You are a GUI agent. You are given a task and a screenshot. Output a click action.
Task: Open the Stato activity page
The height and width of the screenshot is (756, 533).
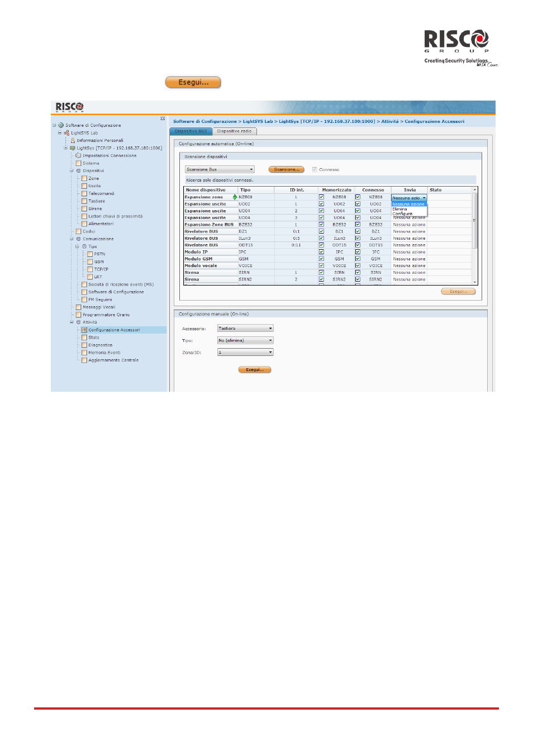point(94,337)
